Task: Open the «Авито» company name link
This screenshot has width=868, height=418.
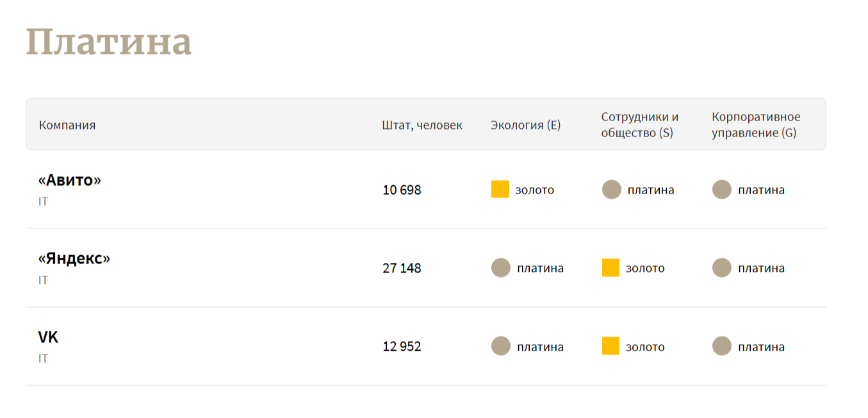Action: tap(70, 180)
